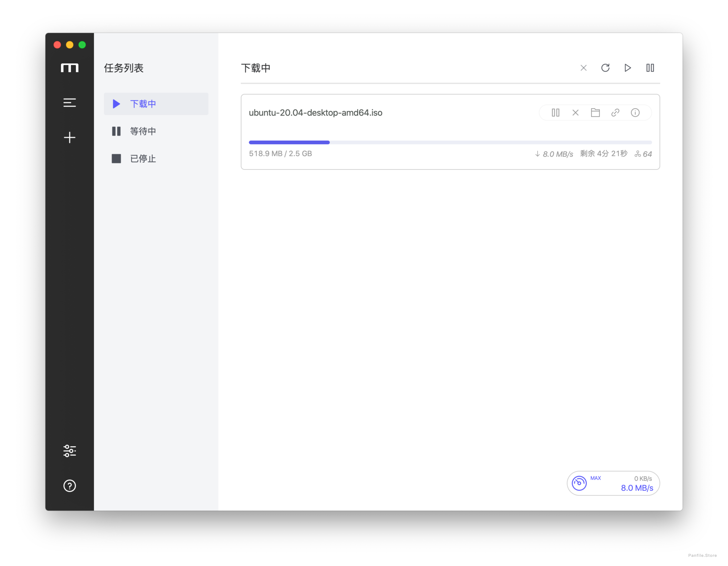Click the 518.9 MB / 2.5 GB size text
The height and width of the screenshot is (566, 728).
click(x=280, y=154)
